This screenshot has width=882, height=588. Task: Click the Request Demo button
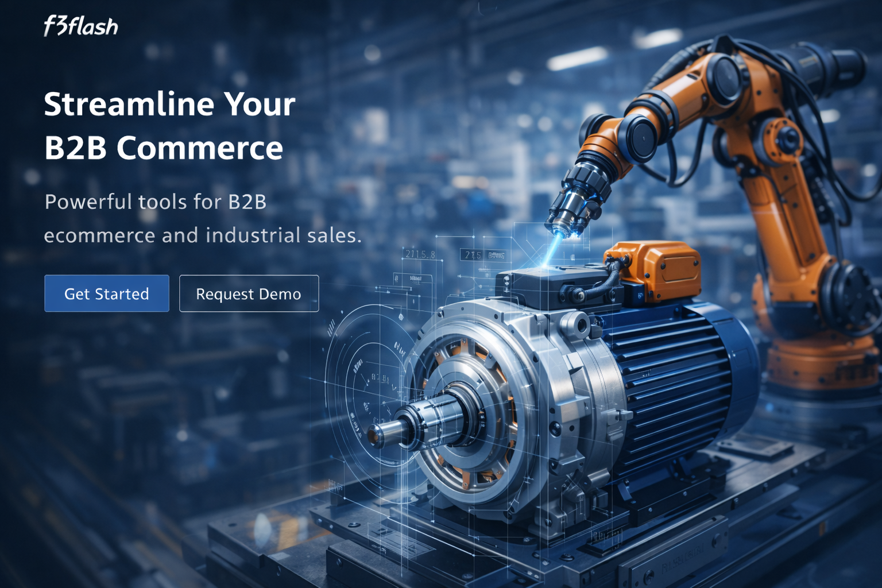[x=248, y=293]
